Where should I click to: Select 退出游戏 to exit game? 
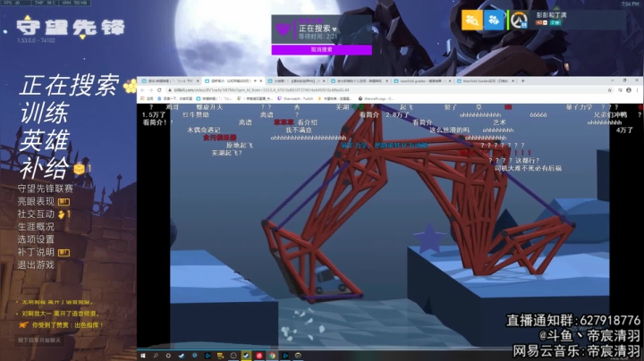(x=36, y=265)
